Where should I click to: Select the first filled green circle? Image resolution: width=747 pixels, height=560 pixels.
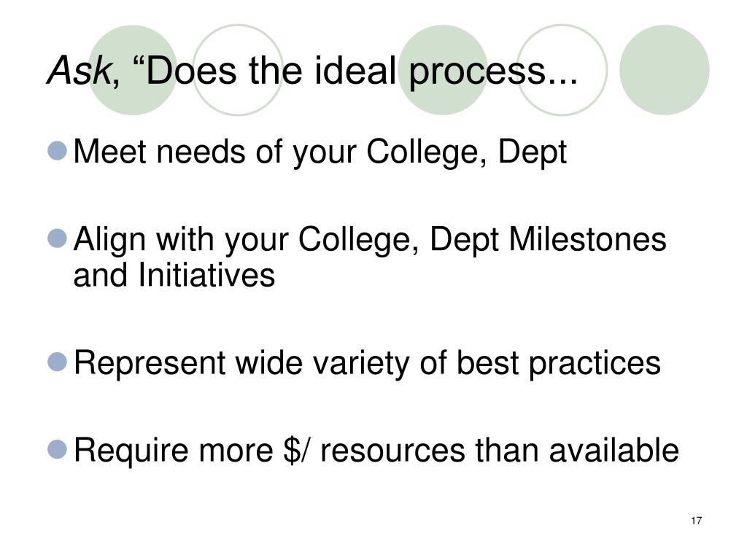pos(133,70)
